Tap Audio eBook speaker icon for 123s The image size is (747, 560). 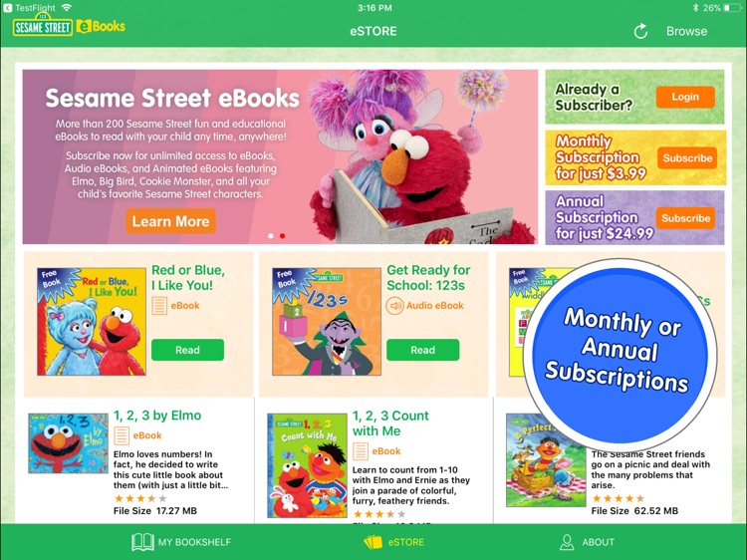point(394,306)
